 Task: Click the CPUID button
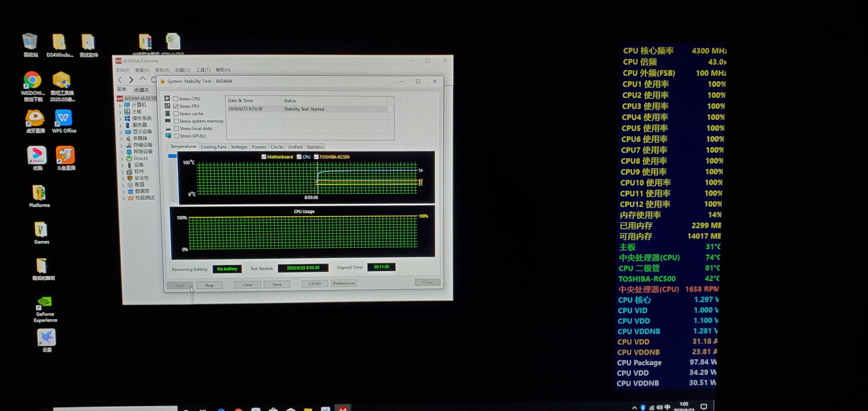(315, 283)
